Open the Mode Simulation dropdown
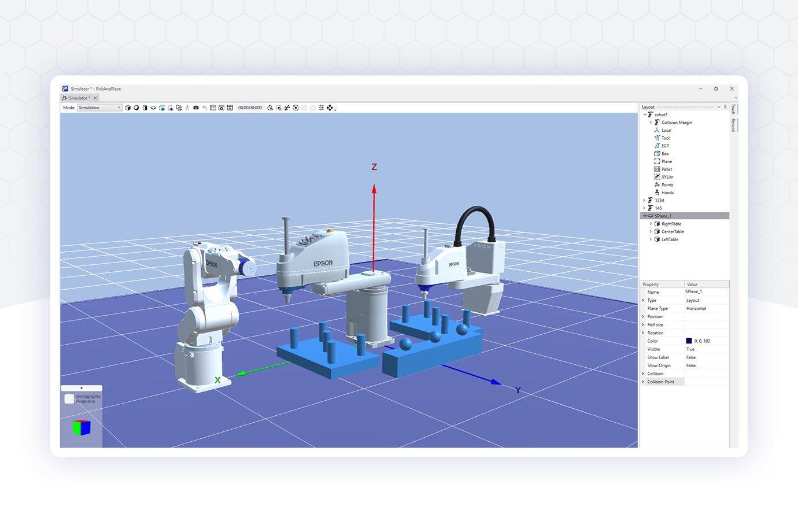Image resolution: width=798 pixels, height=532 pixels. pyautogui.click(x=99, y=108)
